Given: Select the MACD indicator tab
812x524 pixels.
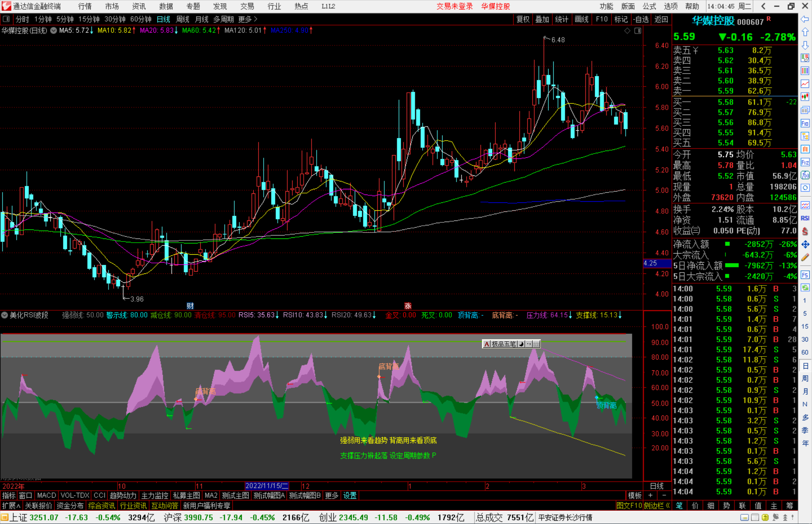Looking at the screenshot, I should [47, 495].
